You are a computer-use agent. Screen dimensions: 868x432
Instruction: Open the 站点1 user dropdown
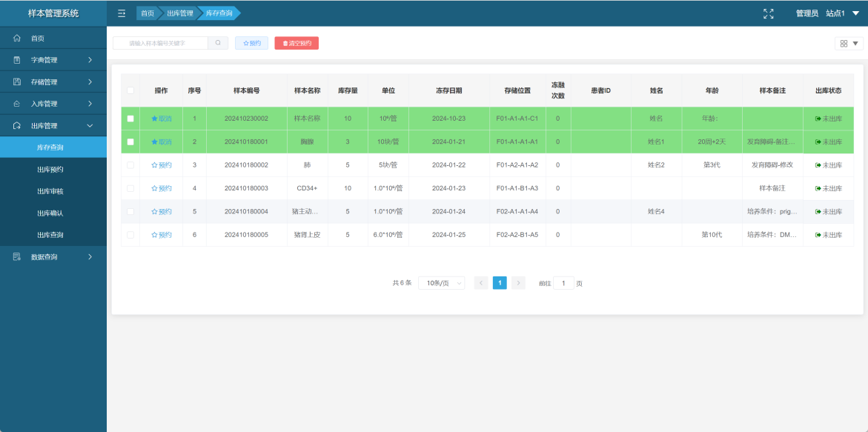click(x=843, y=13)
